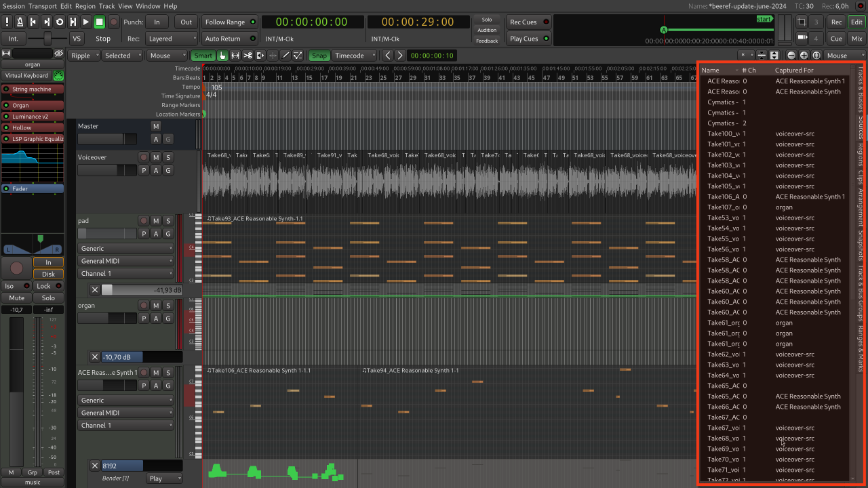The height and width of the screenshot is (488, 868).
Task: Click the MIDI connector icon beside Virtual Keyboard
Action: (x=59, y=76)
